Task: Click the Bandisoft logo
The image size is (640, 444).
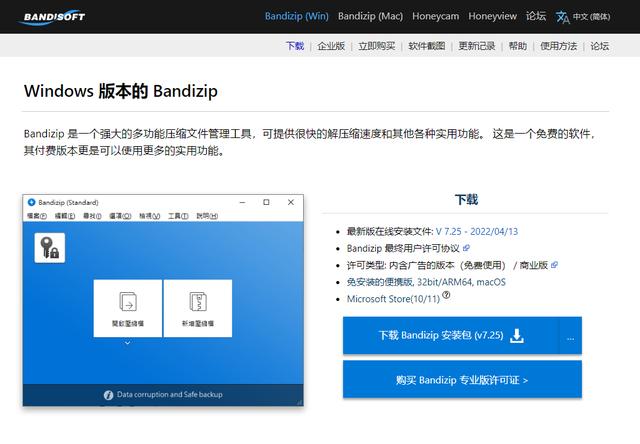Action: [x=52, y=17]
